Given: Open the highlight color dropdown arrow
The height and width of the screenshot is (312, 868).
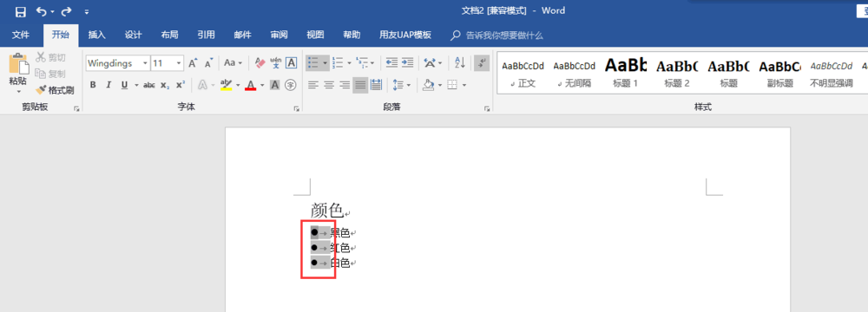Looking at the screenshot, I should tap(238, 85).
